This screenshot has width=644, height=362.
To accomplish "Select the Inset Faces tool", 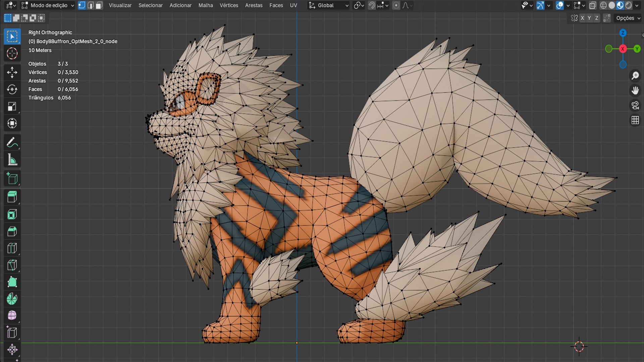I will tap(12, 214).
